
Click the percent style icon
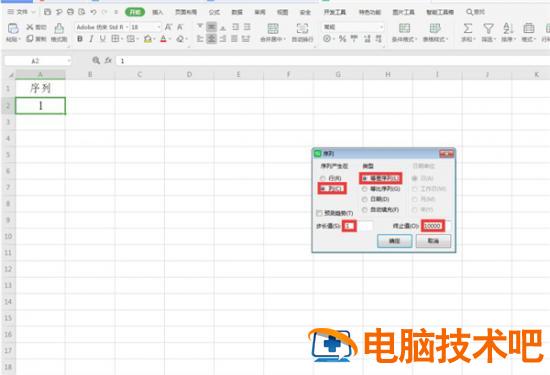pyautogui.click(x=342, y=39)
